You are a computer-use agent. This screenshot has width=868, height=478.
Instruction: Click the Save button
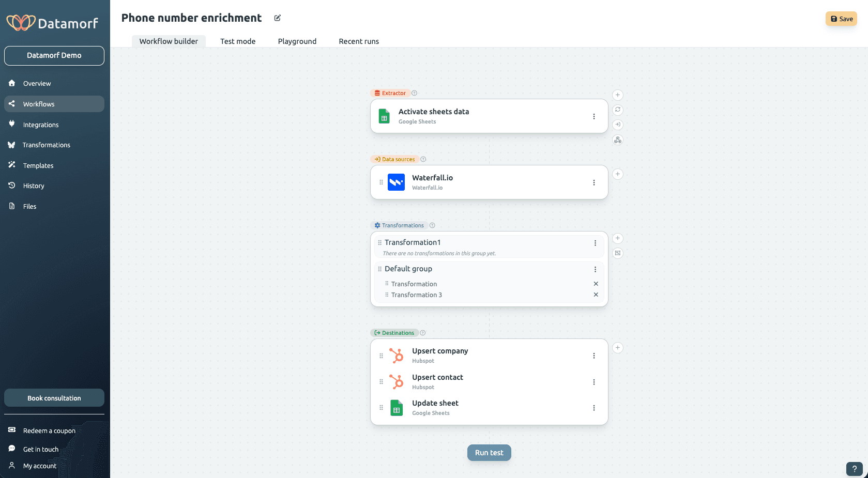pyautogui.click(x=841, y=19)
